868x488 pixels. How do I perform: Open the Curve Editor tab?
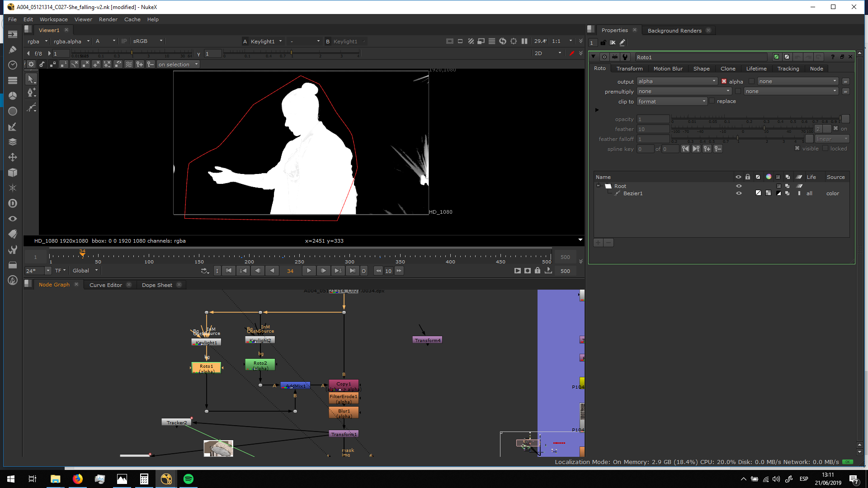pos(105,285)
